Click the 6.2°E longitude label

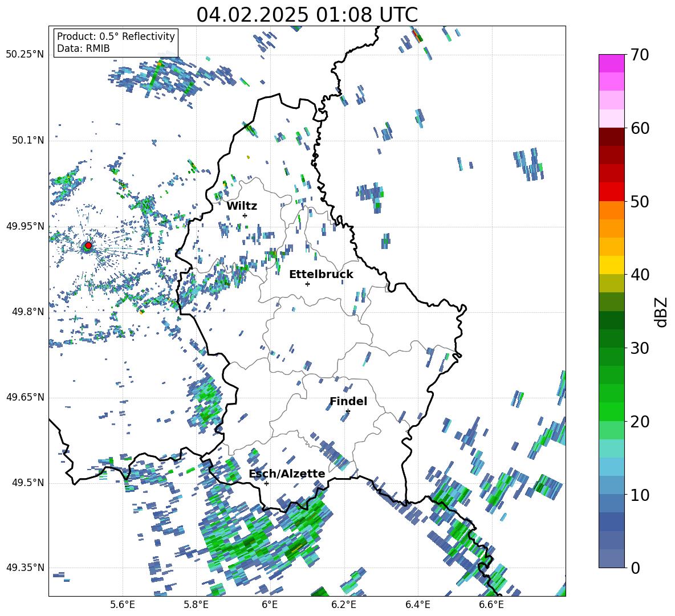pyautogui.click(x=344, y=605)
